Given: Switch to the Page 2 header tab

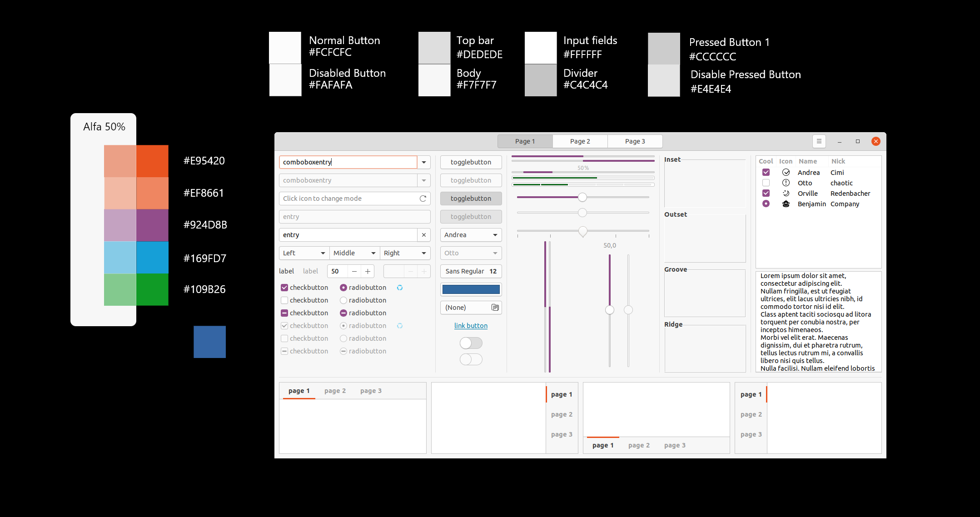Looking at the screenshot, I should coord(580,141).
